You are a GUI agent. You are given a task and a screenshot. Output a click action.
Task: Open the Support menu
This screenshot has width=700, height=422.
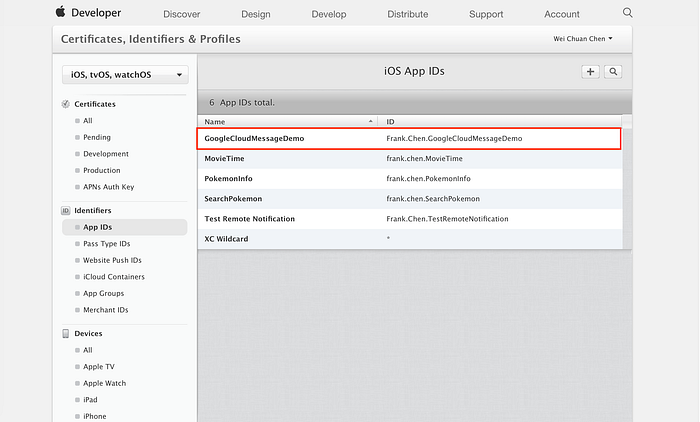coord(486,14)
